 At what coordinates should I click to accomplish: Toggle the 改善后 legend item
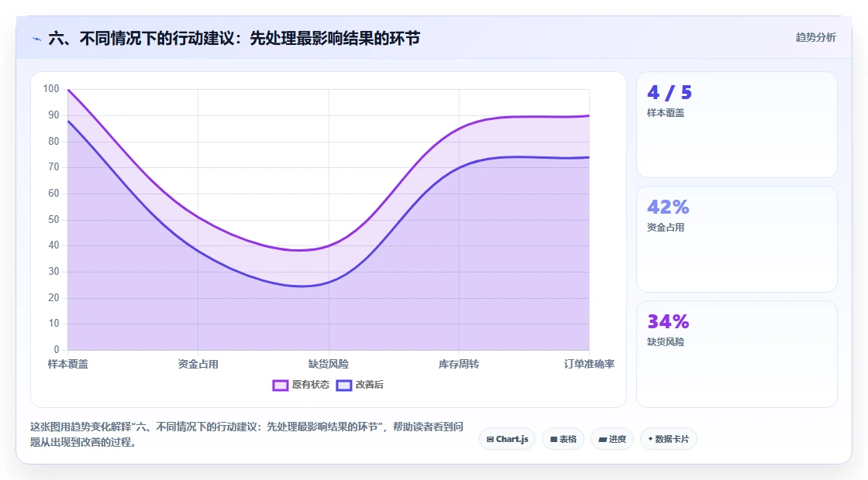[360, 385]
